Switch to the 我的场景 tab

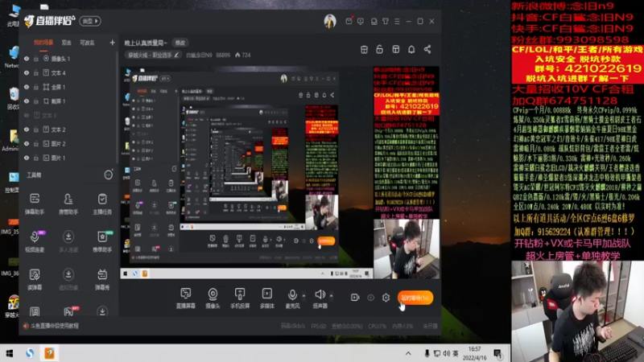click(x=43, y=43)
